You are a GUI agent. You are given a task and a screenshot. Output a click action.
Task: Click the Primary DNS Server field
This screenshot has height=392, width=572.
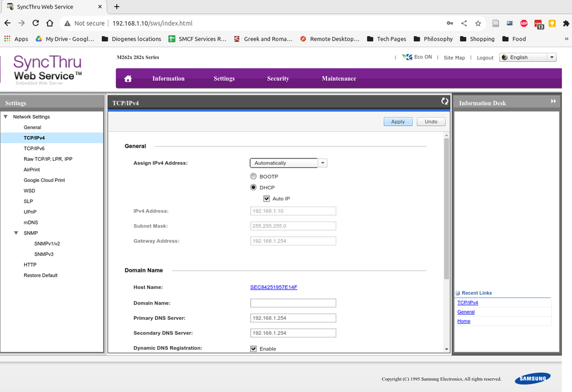[293, 318]
